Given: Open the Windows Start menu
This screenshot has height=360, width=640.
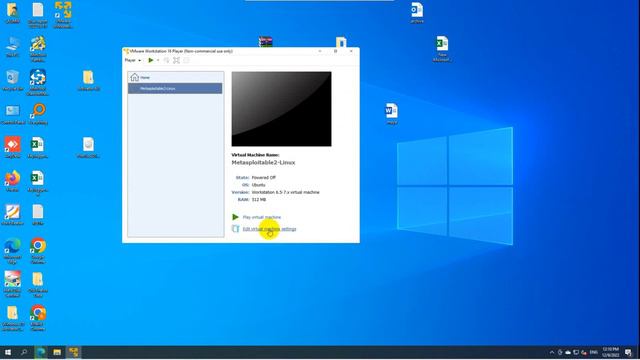Looking at the screenshot, I should [x=8, y=352].
